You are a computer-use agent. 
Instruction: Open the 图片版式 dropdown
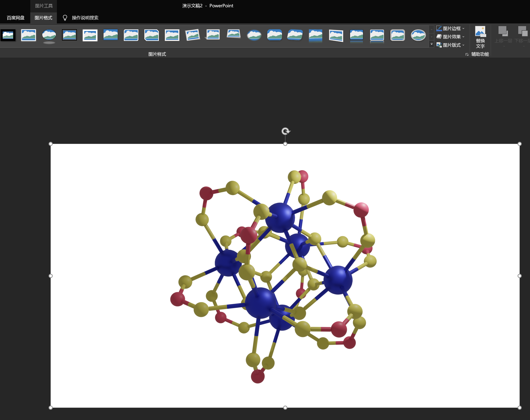pos(450,45)
